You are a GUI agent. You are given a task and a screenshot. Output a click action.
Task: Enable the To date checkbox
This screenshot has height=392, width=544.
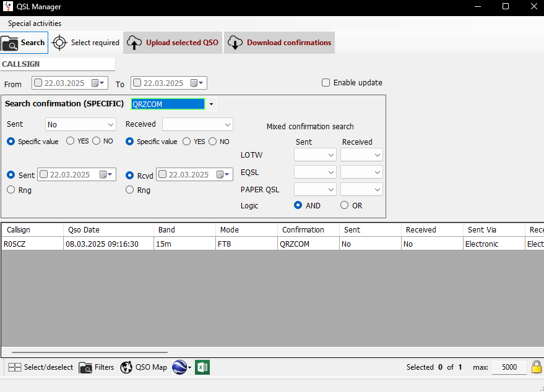137,83
